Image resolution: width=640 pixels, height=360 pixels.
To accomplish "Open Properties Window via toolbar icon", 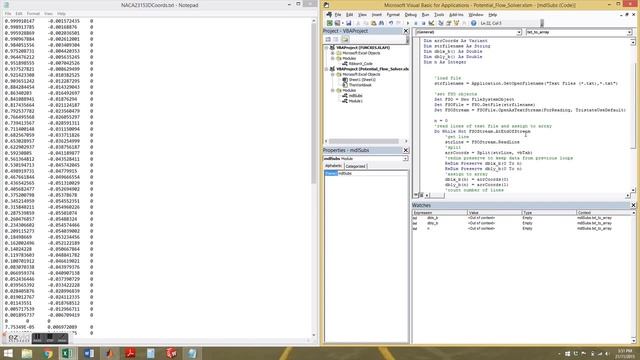I will pos(449,23).
